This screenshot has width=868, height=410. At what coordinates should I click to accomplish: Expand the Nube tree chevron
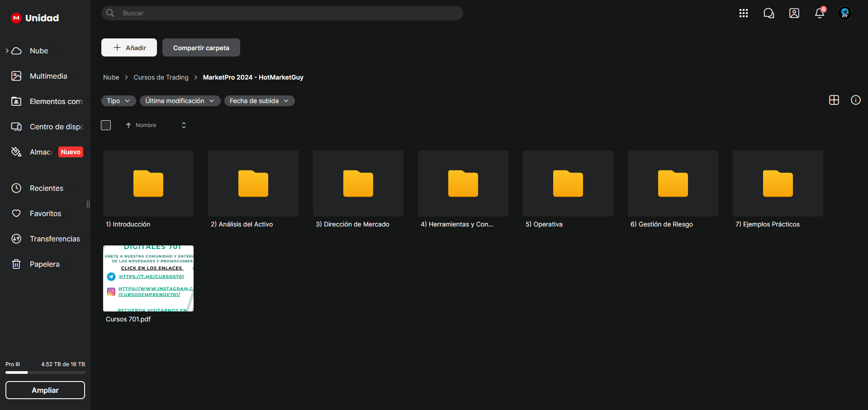point(7,51)
